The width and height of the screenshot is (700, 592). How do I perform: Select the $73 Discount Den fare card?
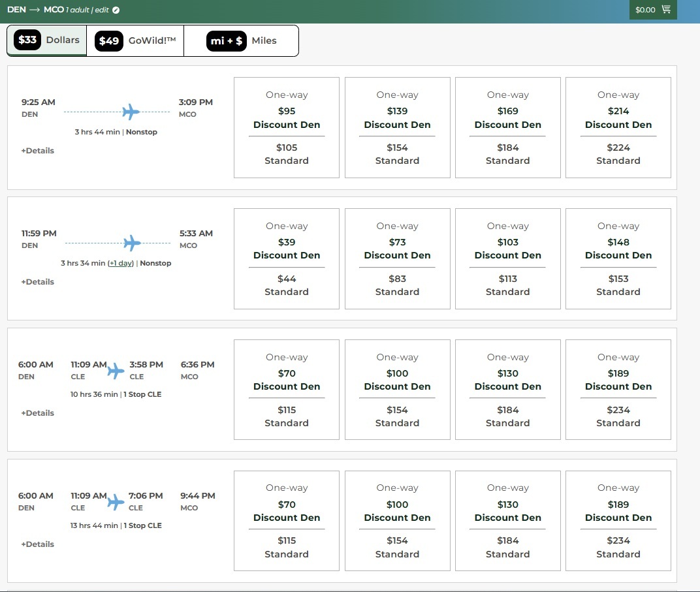[x=397, y=258]
